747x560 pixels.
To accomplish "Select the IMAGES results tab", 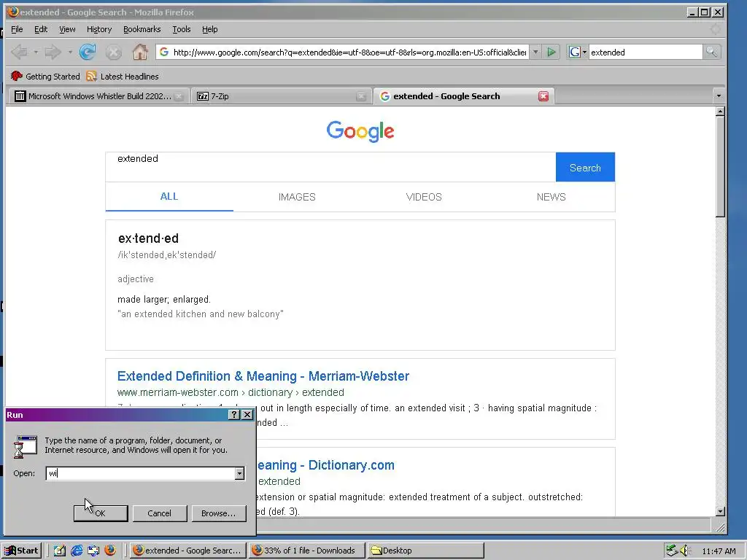I will point(297,197).
